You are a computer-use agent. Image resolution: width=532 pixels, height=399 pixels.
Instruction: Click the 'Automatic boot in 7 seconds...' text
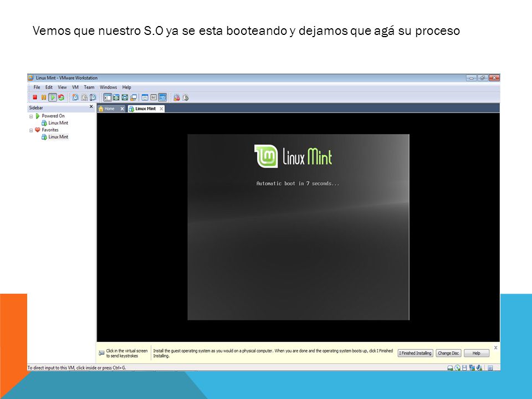(x=298, y=183)
